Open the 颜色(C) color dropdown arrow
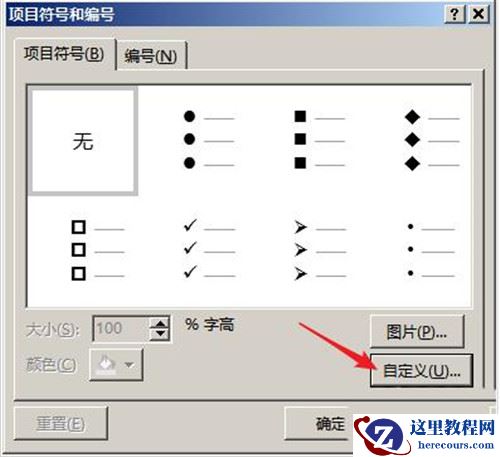 click(129, 365)
